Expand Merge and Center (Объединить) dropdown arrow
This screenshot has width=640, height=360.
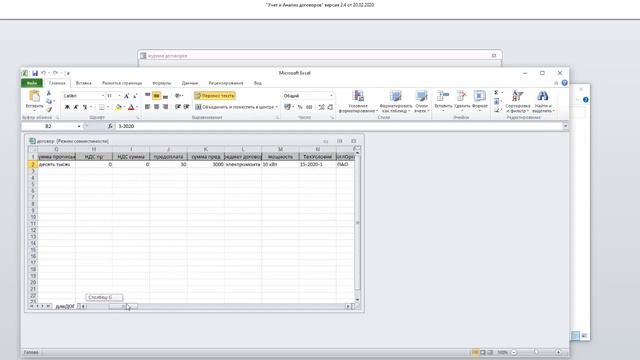click(x=277, y=107)
